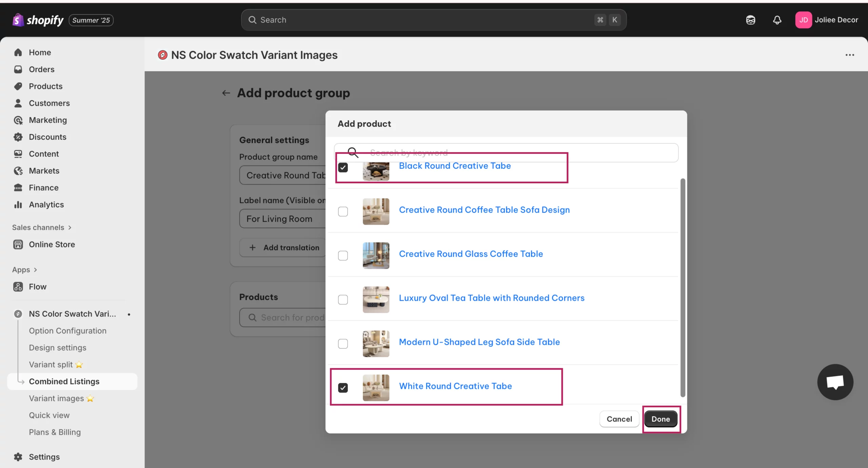
Task: Click the Product group name field
Action: click(x=283, y=175)
